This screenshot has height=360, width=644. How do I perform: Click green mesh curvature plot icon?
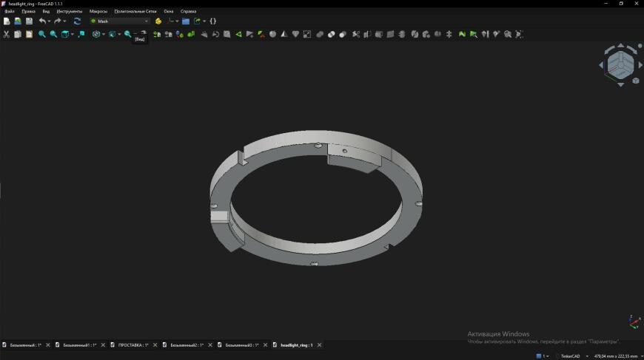tap(462, 34)
